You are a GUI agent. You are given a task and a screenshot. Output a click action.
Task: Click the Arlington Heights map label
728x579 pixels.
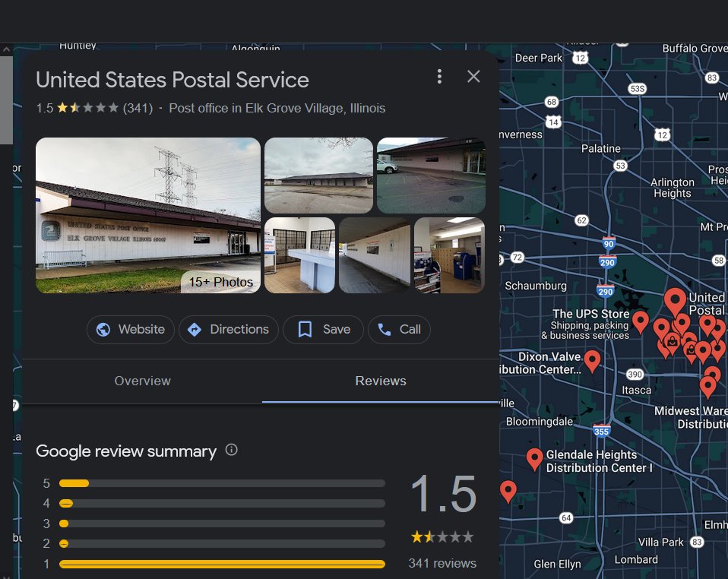point(673,188)
